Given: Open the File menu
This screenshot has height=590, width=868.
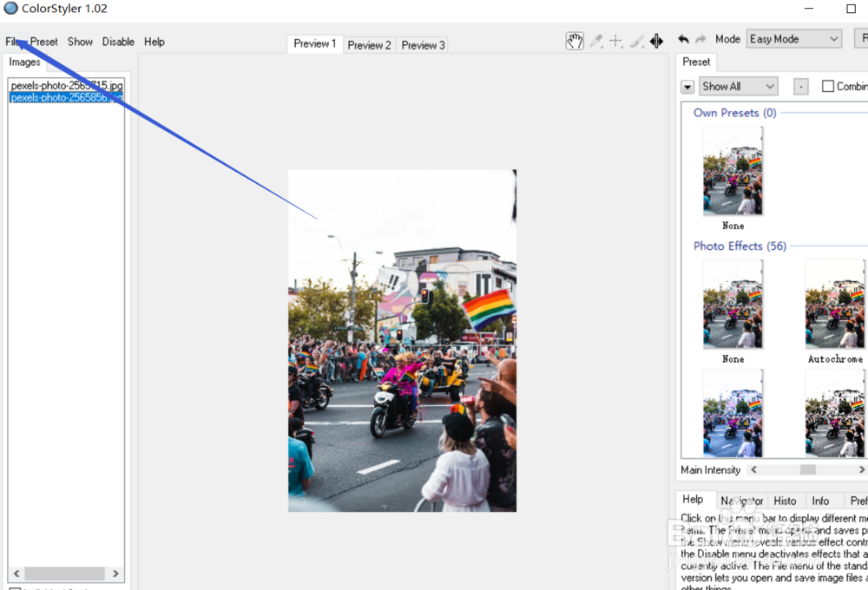Looking at the screenshot, I should (x=13, y=42).
